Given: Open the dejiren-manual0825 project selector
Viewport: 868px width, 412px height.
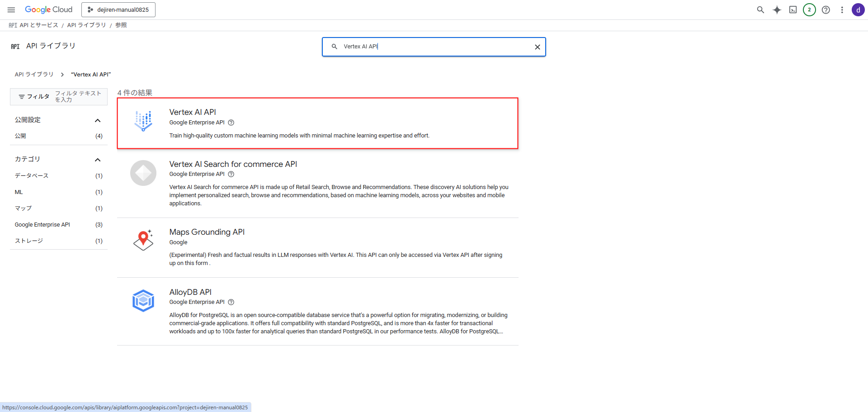Looking at the screenshot, I should point(118,9).
